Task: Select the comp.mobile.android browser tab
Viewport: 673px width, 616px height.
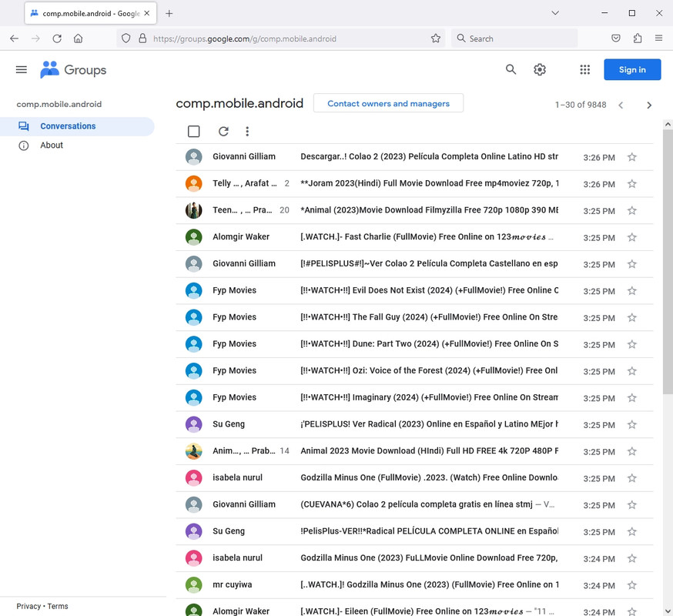Action: coord(91,13)
